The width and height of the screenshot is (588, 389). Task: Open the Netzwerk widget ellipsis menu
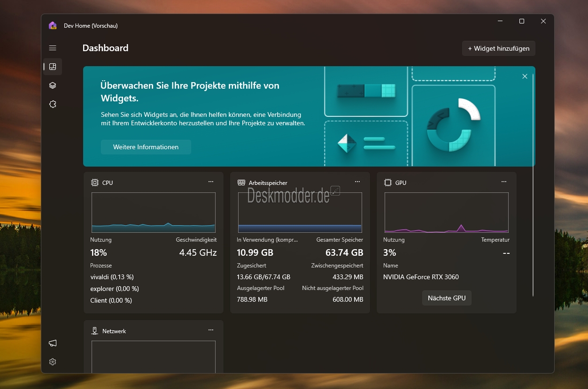(x=211, y=330)
